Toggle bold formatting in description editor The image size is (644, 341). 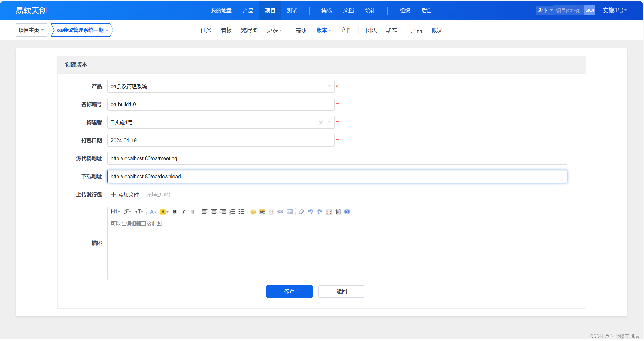[175, 212]
